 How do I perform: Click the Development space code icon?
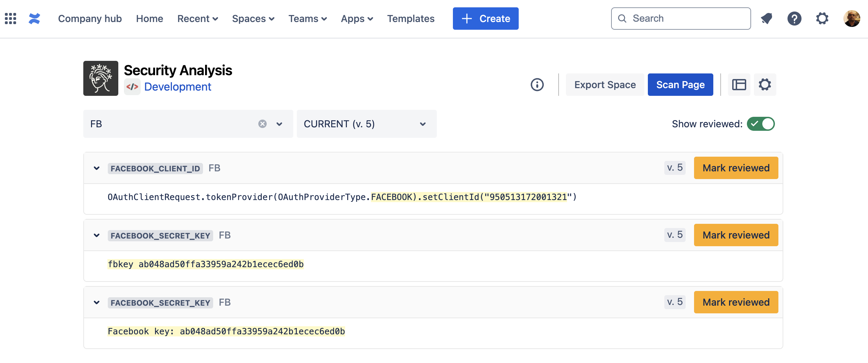click(132, 87)
